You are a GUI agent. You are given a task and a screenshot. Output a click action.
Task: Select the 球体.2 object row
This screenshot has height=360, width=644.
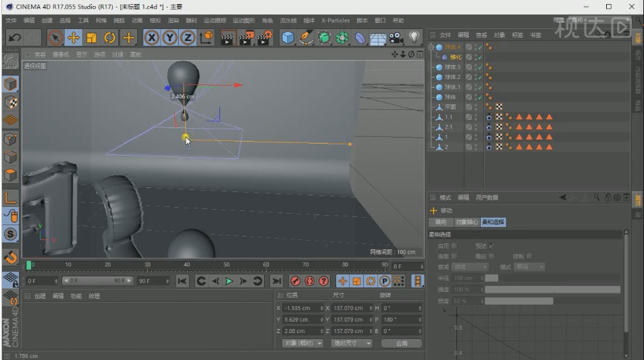(x=452, y=77)
